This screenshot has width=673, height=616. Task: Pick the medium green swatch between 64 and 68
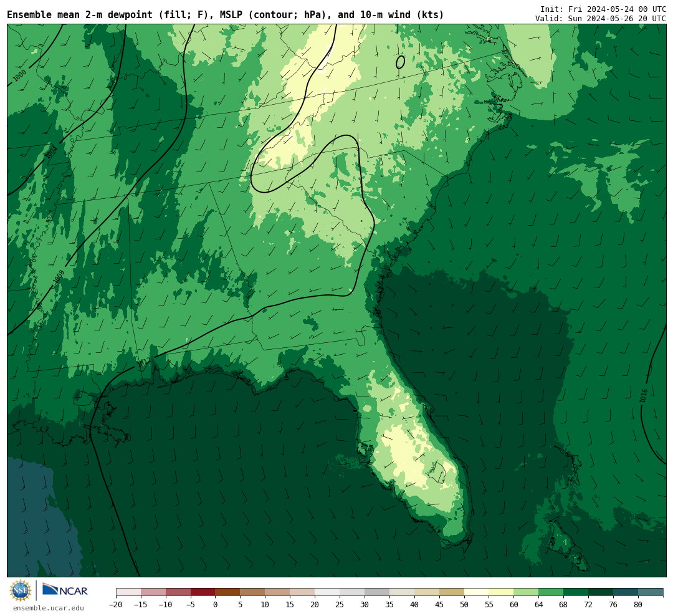click(551, 592)
